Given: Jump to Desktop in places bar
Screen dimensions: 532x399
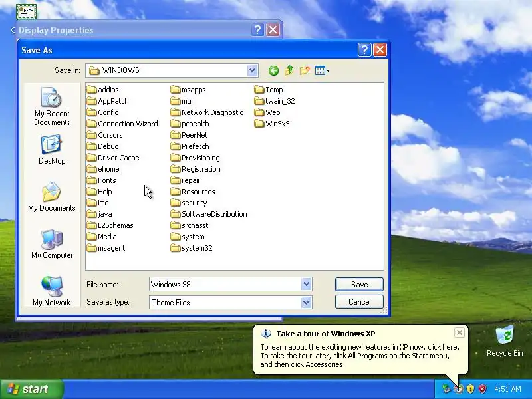Looking at the screenshot, I should [52, 150].
